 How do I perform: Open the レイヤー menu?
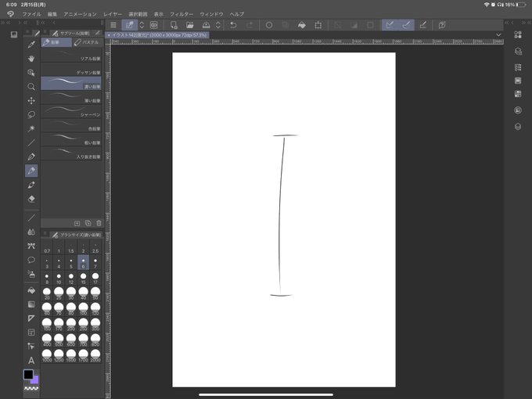pos(113,14)
